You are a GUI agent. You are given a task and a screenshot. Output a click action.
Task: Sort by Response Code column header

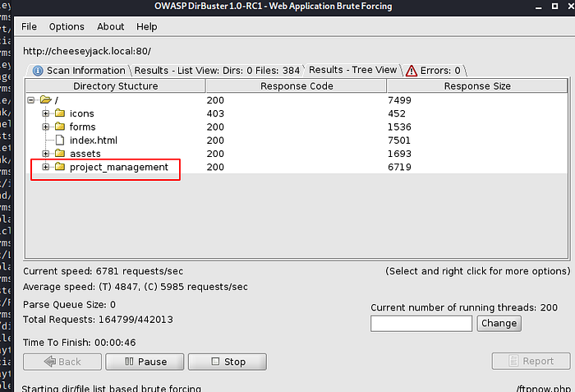tap(295, 85)
